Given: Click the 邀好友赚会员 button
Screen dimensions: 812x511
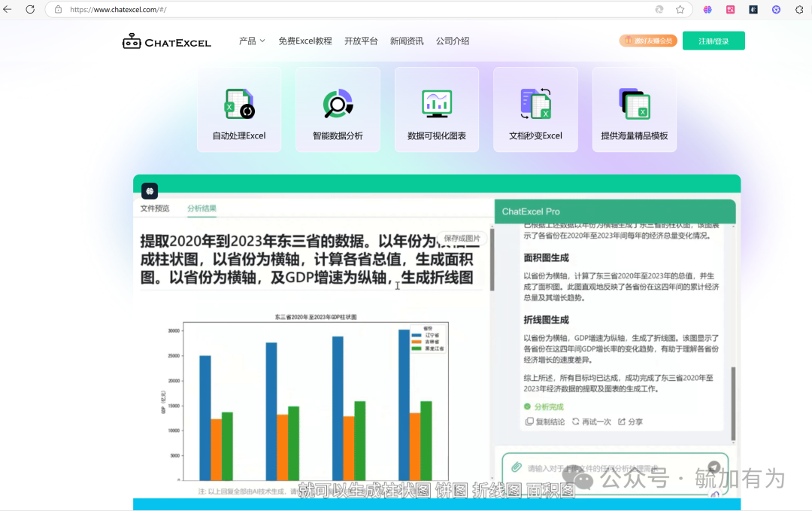Looking at the screenshot, I should (x=648, y=41).
